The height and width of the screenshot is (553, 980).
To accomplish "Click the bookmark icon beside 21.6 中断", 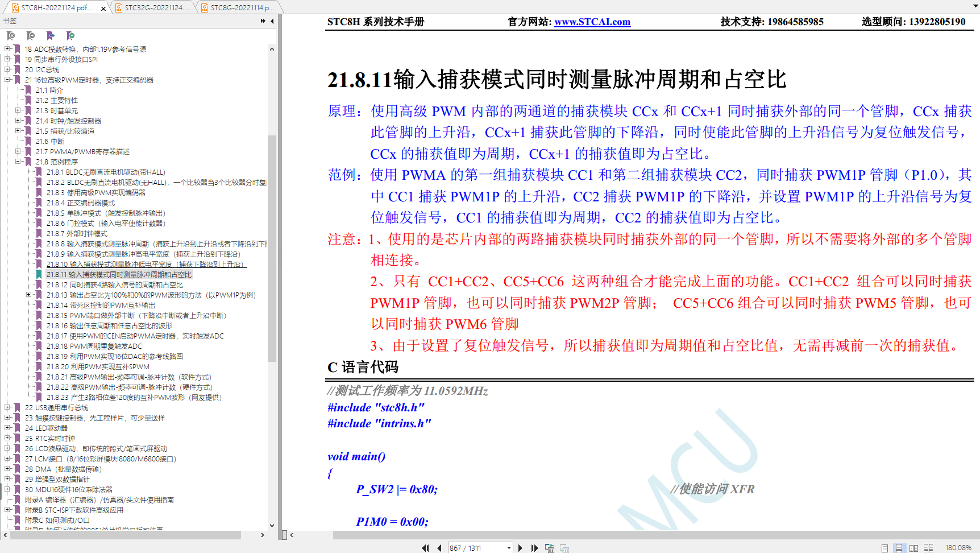I will point(28,142).
